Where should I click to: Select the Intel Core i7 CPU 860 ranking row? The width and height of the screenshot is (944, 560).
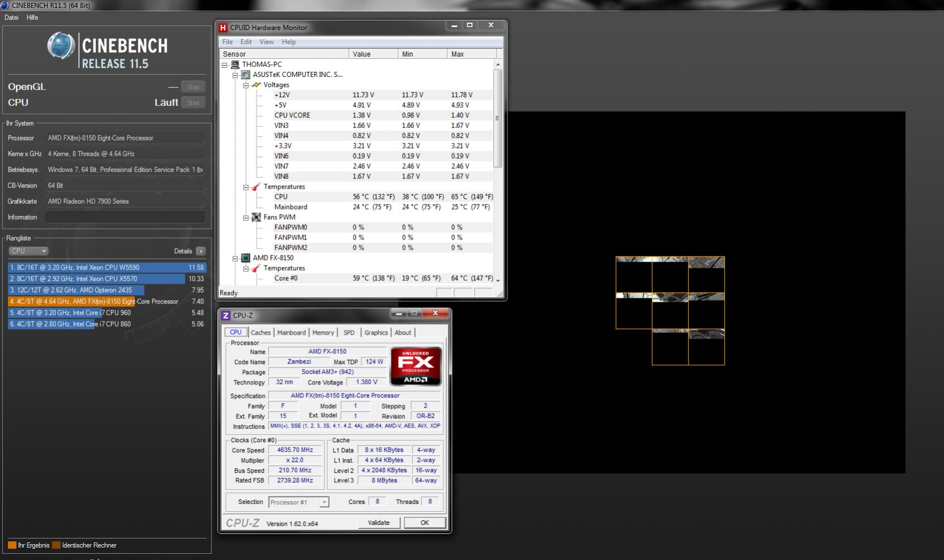107,324
